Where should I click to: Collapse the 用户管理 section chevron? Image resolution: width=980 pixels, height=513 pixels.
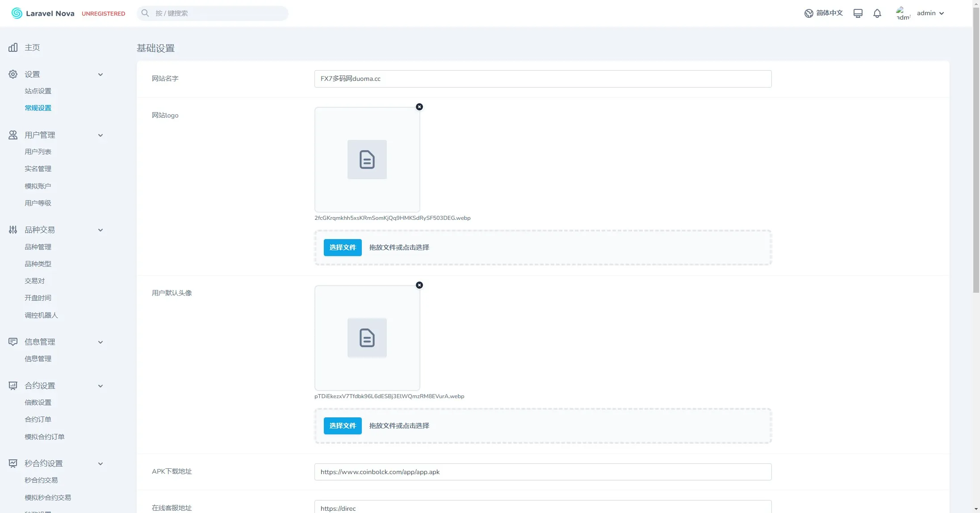coord(101,135)
